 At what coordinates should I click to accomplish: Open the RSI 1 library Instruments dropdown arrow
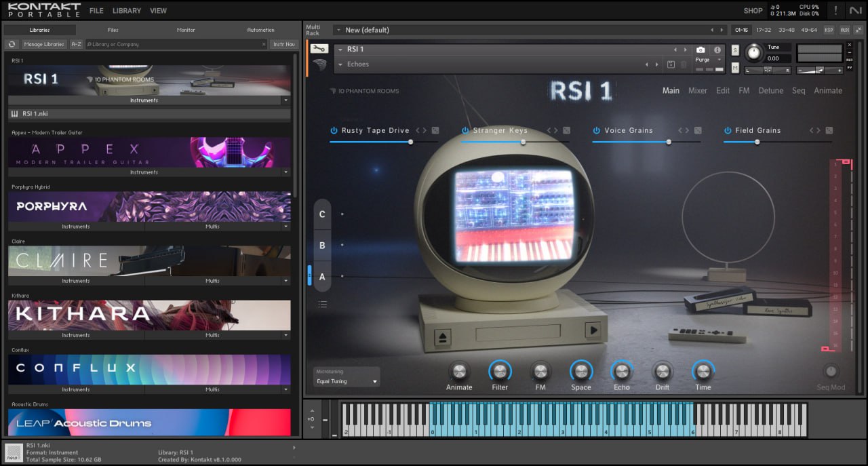click(285, 100)
